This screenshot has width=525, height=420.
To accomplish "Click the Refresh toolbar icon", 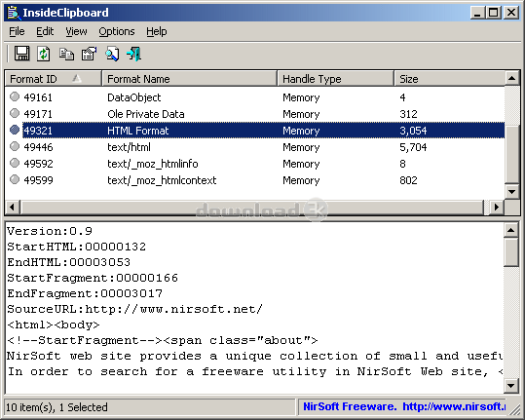I will [44, 54].
